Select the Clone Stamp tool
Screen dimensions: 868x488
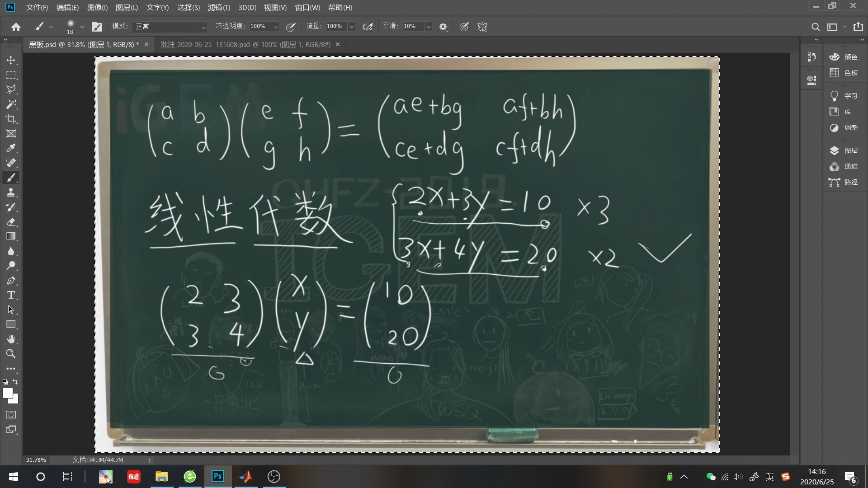pyautogui.click(x=11, y=192)
